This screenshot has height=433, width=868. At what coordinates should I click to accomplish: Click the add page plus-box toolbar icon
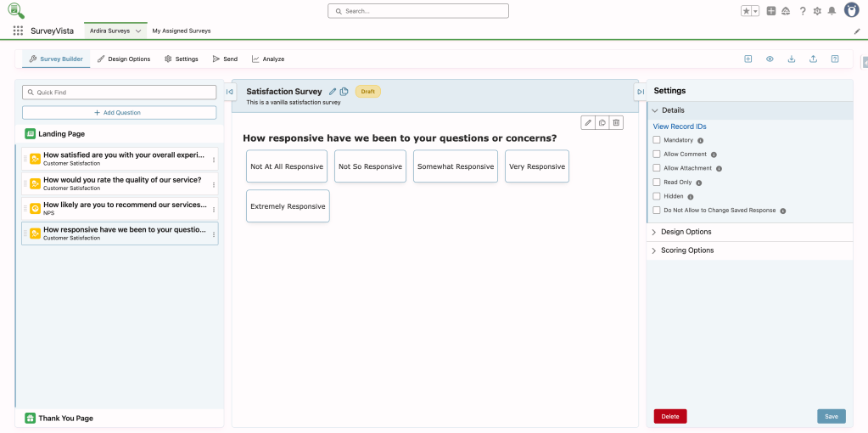pyautogui.click(x=748, y=59)
